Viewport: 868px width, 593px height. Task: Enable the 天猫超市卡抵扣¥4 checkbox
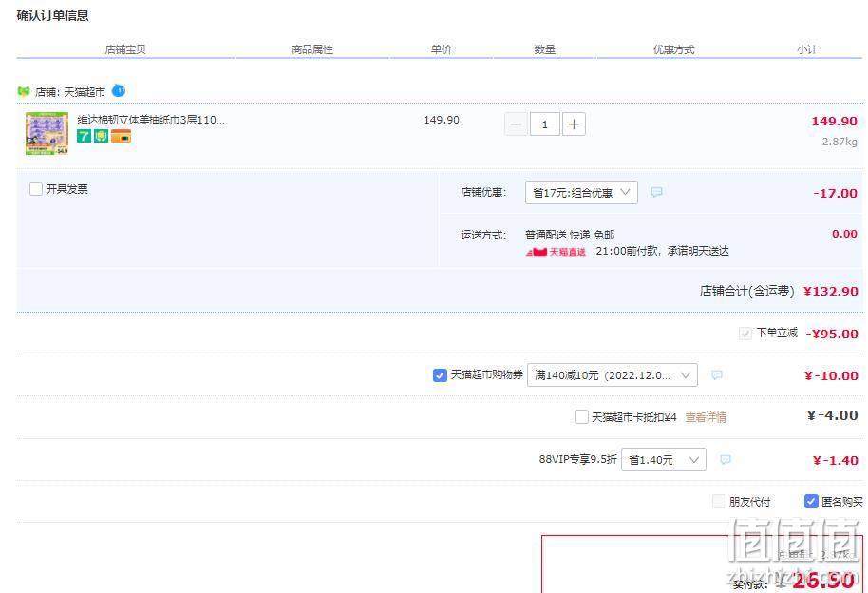(581, 417)
